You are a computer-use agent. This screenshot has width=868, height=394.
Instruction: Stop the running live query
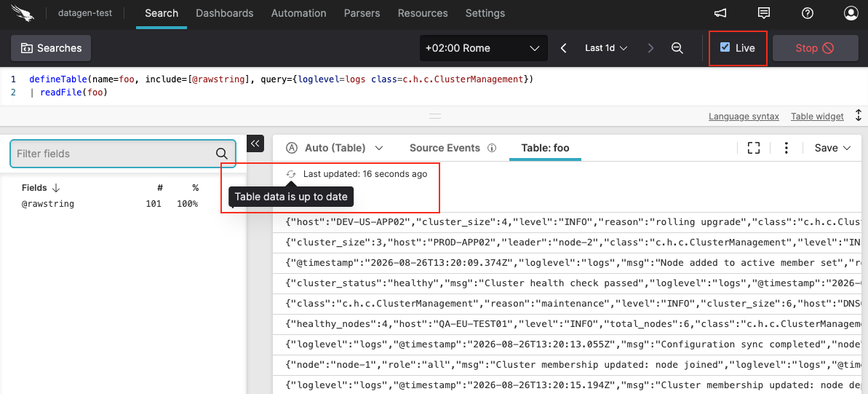(x=814, y=48)
